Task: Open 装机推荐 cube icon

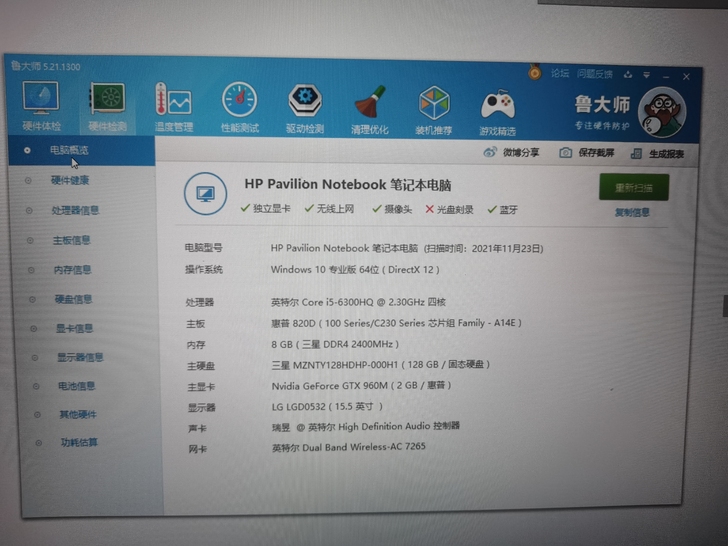Action: pos(434,103)
